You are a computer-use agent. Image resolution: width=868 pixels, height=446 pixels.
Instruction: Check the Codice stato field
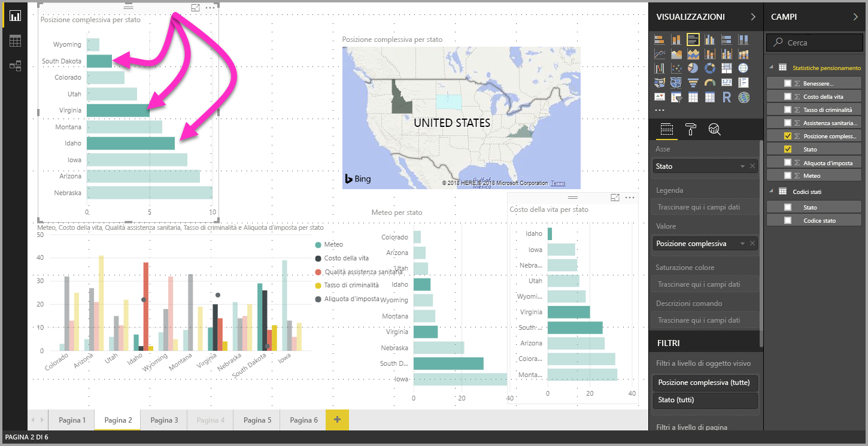point(788,220)
